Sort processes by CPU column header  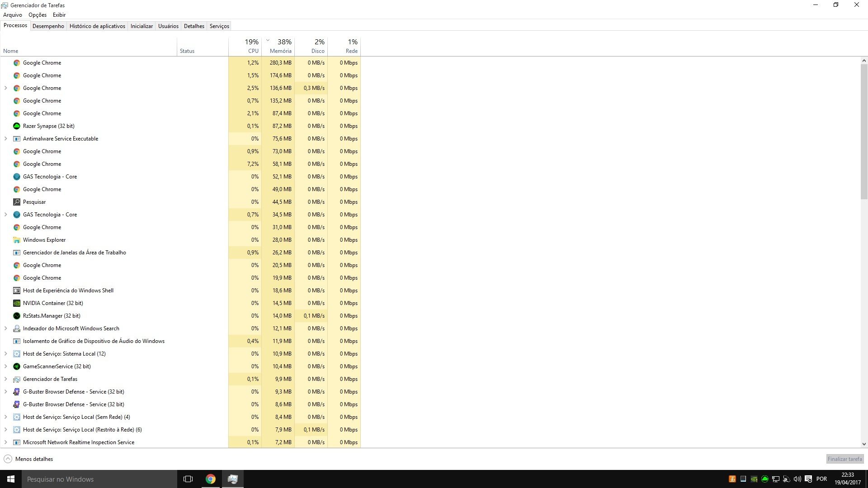(245, 46)
